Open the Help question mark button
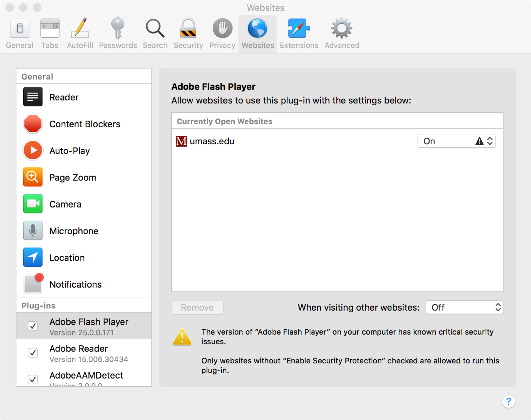Screen dimensions: 531x420 coord(509,401)
